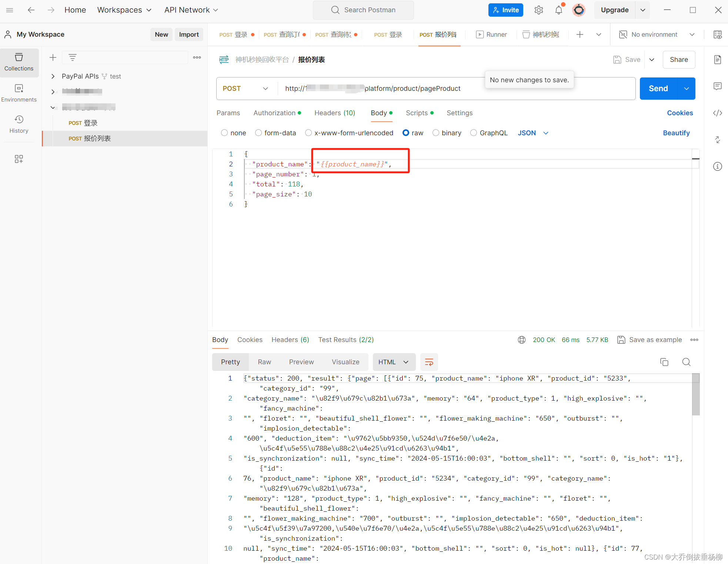Open the Environments sidebar panel
728x564 pixels.
click(19, 93)
